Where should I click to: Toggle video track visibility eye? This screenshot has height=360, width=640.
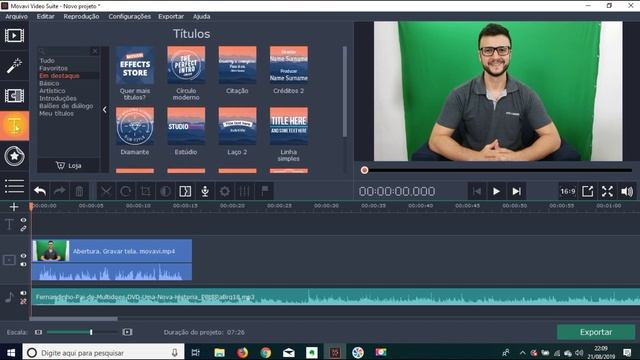click(x=23, y=256)
